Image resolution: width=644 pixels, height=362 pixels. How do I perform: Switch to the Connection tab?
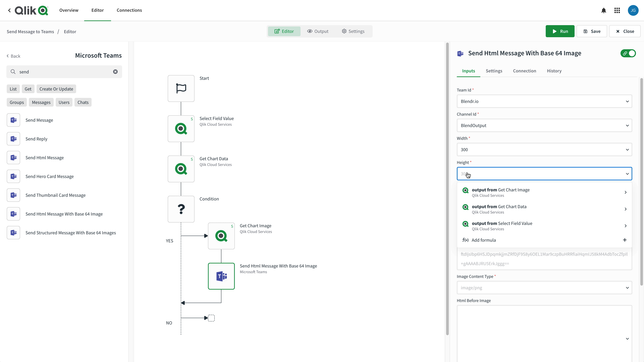tap(524, 71)
